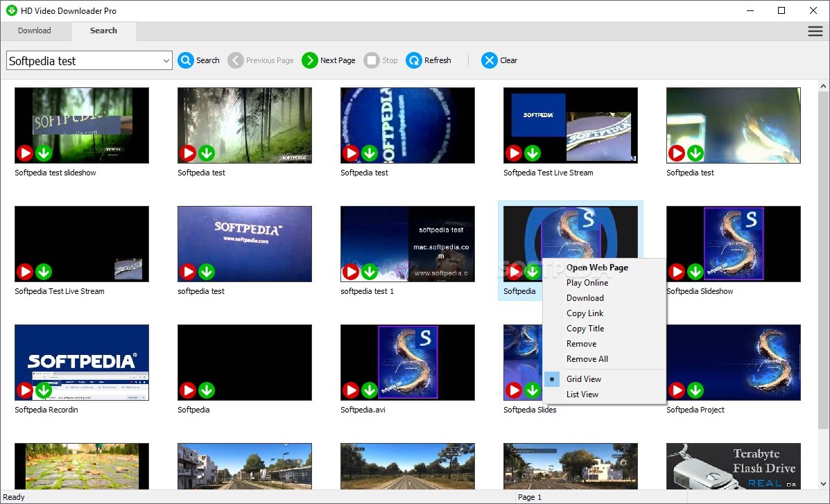
Task: Play 'Softpedia test slideshow' video online
Action: click(24, 153)
